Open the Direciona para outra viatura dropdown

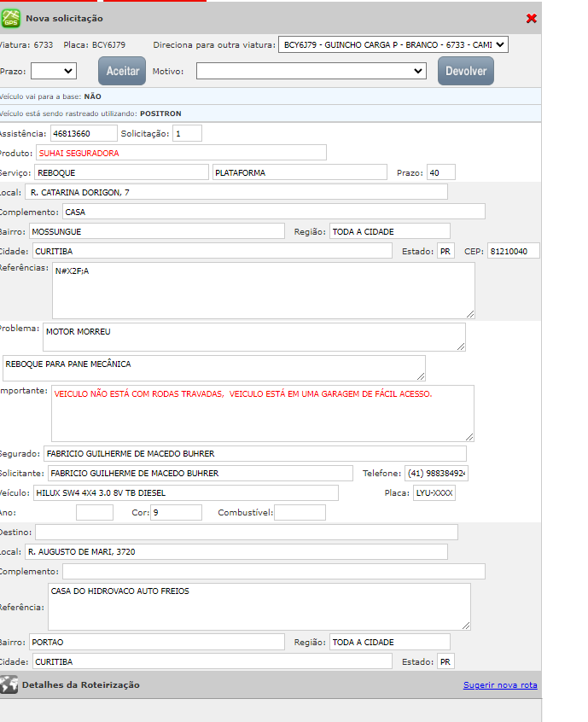click(393, 44)
